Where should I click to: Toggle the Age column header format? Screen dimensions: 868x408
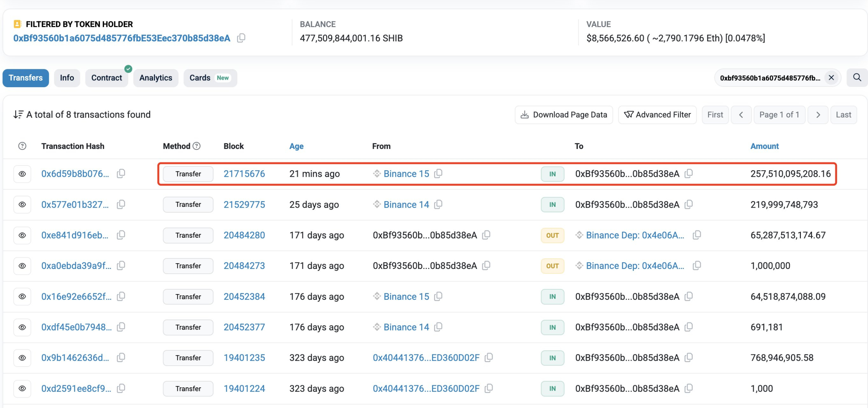[296, 146]
